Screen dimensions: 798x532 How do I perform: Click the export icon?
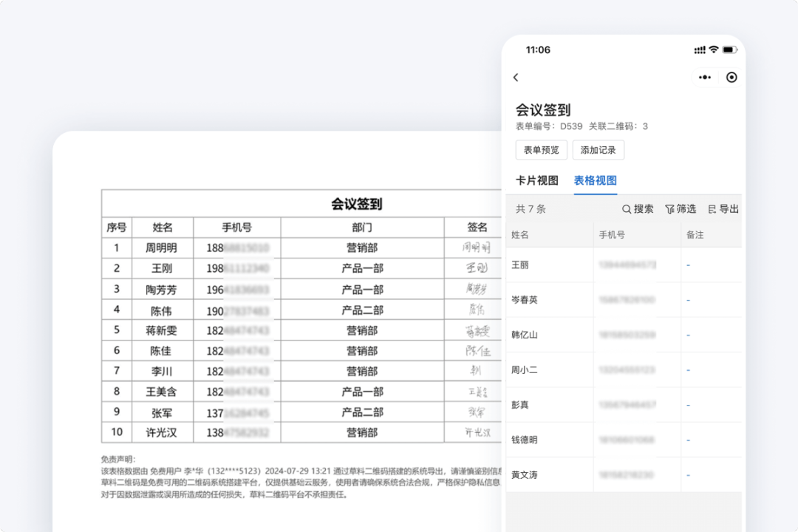tap(712, 209)
